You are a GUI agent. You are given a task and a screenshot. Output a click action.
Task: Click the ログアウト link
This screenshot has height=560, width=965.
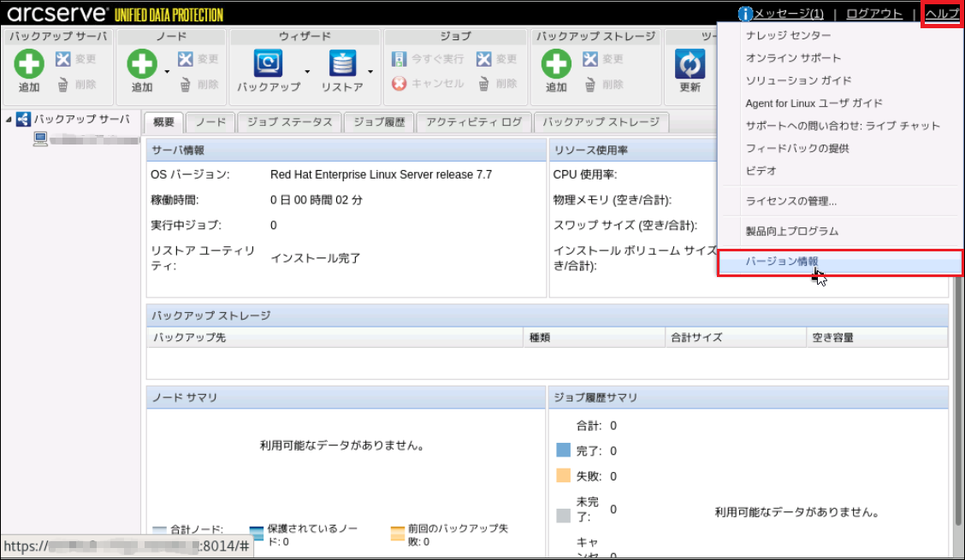(x=873, y=14)
